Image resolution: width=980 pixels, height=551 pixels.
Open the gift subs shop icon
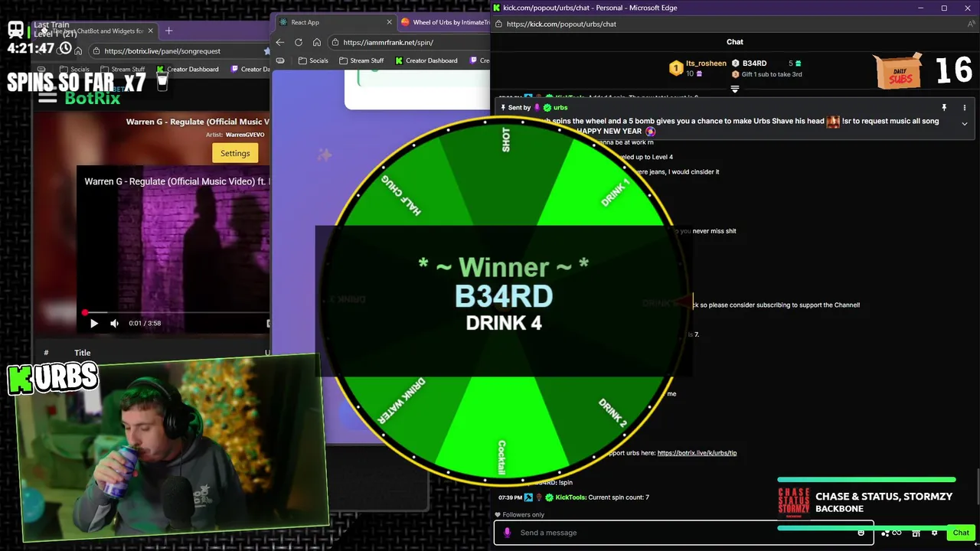916,533
